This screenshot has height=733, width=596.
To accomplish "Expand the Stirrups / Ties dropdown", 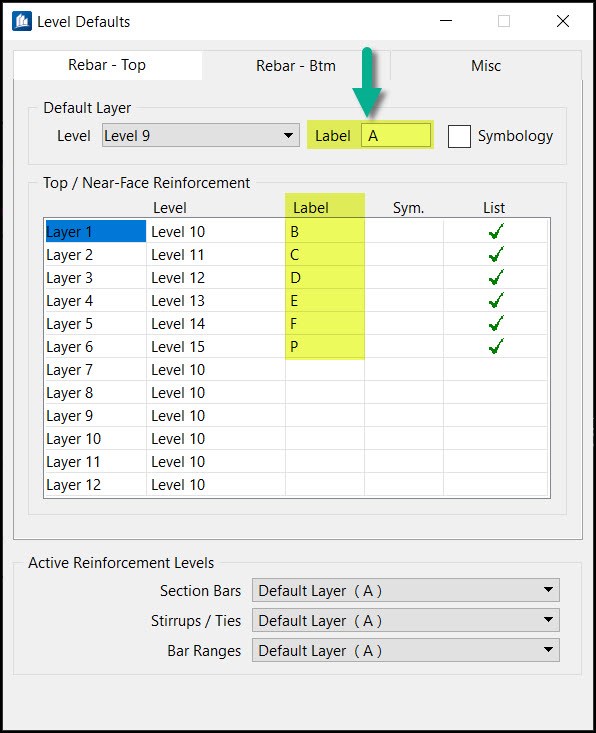I will click(x=406, y=620).
